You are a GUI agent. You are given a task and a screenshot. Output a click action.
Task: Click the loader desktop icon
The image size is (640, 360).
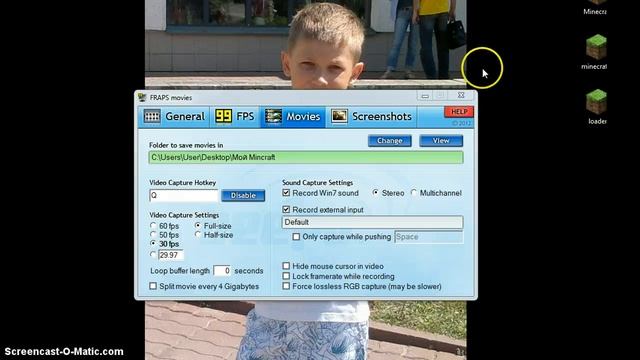click(597, 107)
